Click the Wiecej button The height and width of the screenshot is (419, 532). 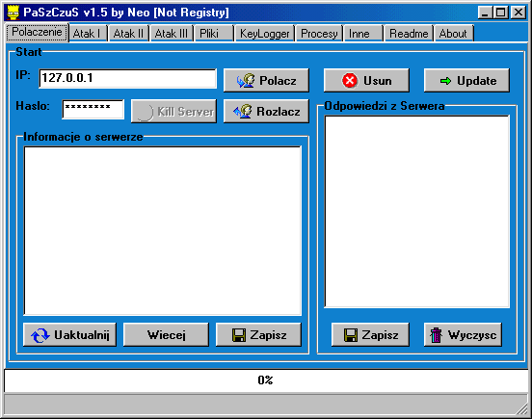point(166,334)
